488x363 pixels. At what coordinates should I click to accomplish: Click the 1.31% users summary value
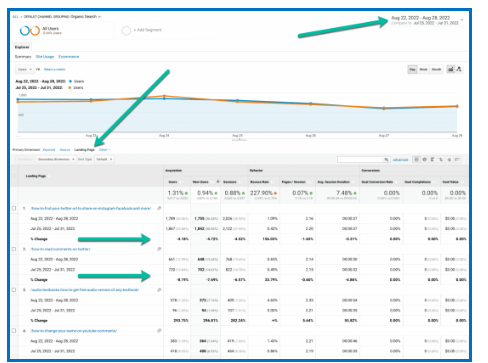pos(176,193)
